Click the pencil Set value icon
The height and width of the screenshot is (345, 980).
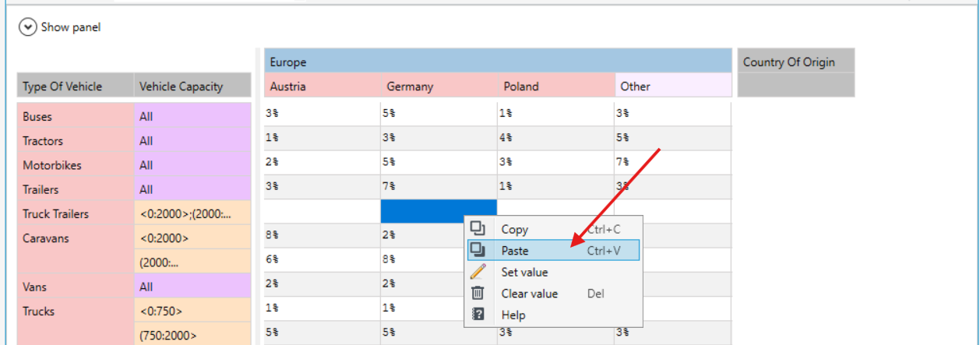[x=478, y=273]
